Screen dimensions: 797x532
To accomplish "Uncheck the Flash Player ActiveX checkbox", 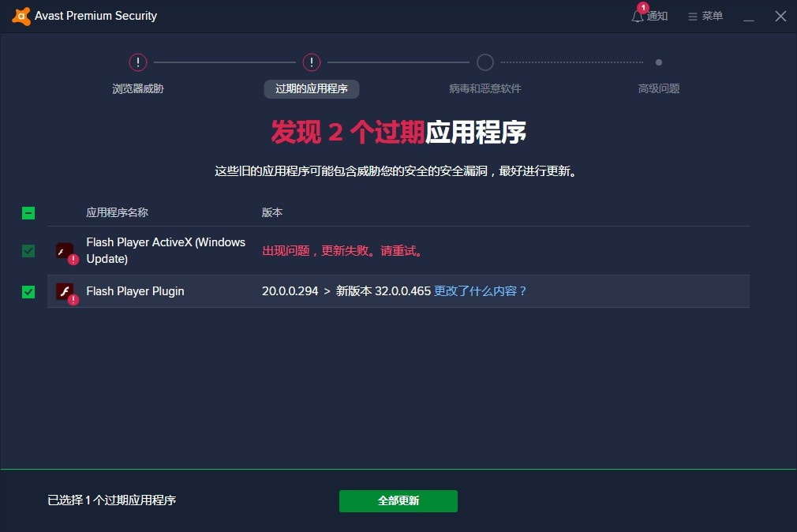I will (x=28, y=250).
